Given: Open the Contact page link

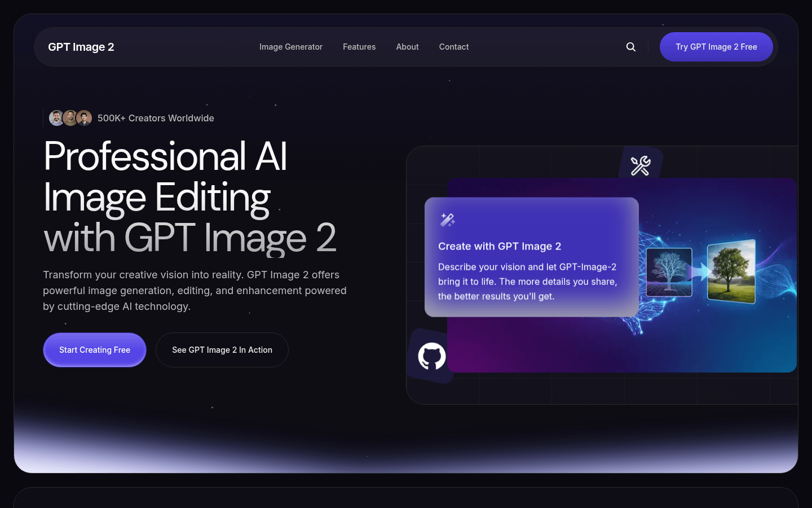Looking at the screenshot, I should coord(453,47).
